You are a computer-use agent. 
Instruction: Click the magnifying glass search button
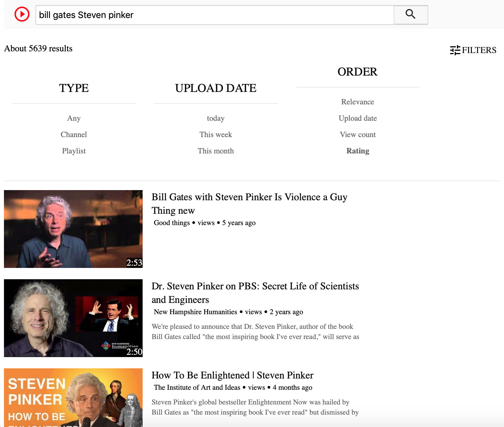[x=411, y=15]
